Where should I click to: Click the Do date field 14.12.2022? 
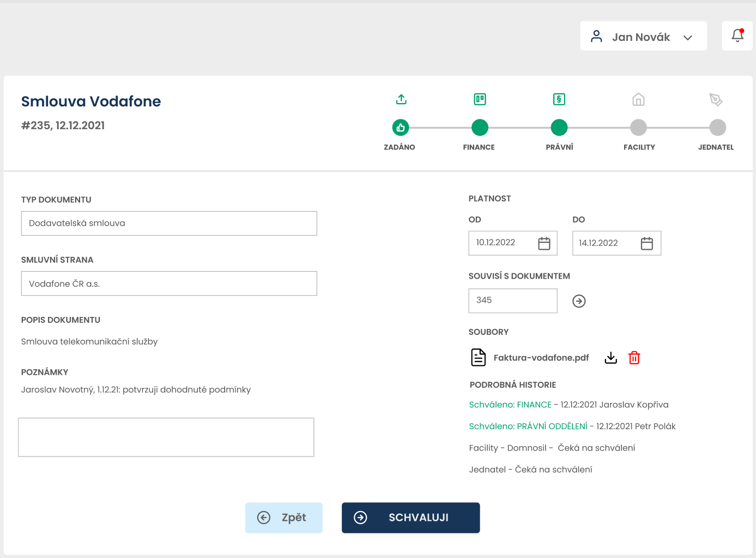click(x=616, y=243)
